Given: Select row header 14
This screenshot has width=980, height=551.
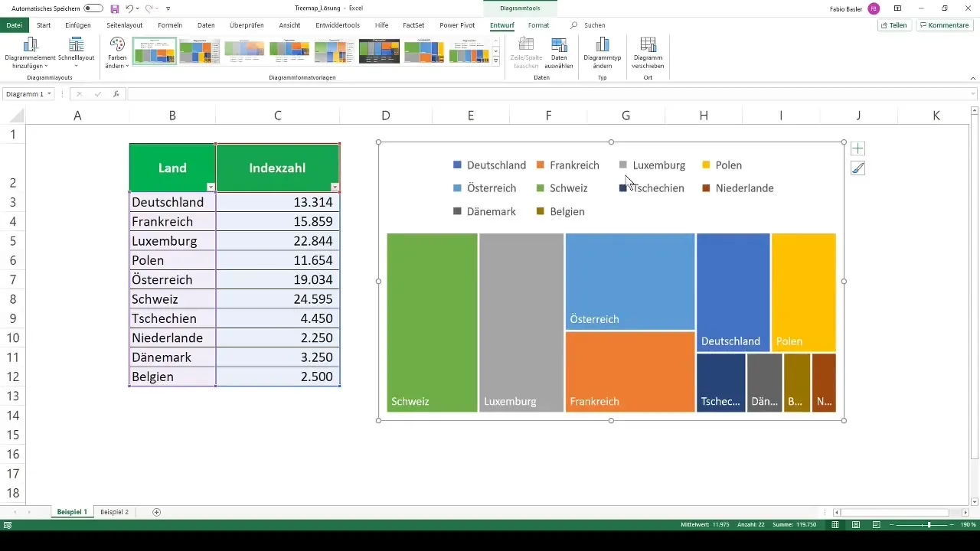Looking at the screenshot, I should point(12,416).
